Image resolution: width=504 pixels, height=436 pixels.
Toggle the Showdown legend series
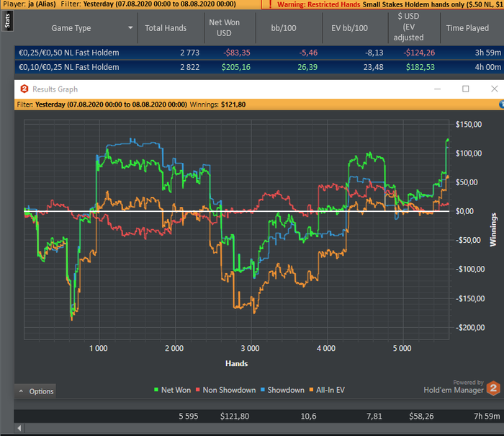coord(282,390)
